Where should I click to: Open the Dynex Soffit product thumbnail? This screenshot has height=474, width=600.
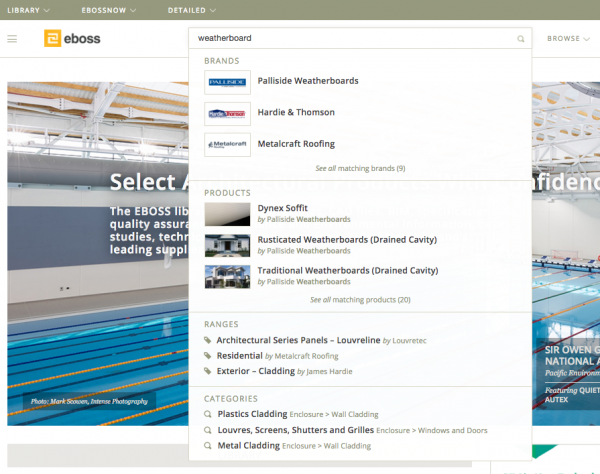point(227,214)
